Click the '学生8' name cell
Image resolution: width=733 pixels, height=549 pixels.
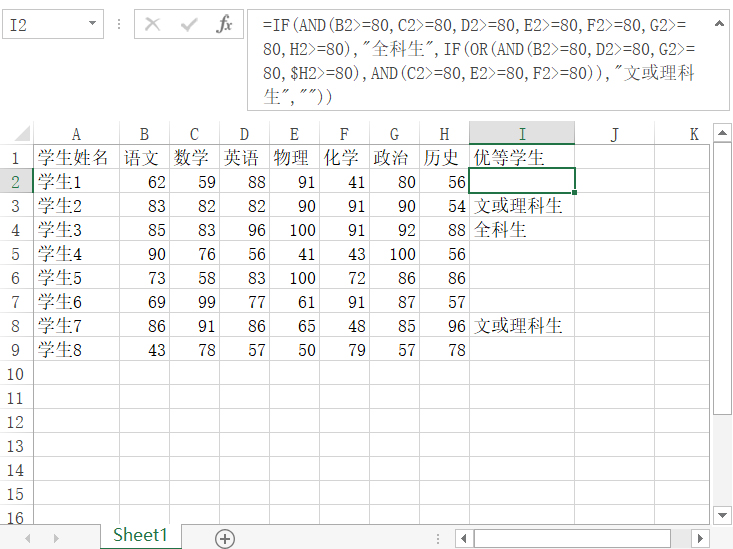point(77,349)
